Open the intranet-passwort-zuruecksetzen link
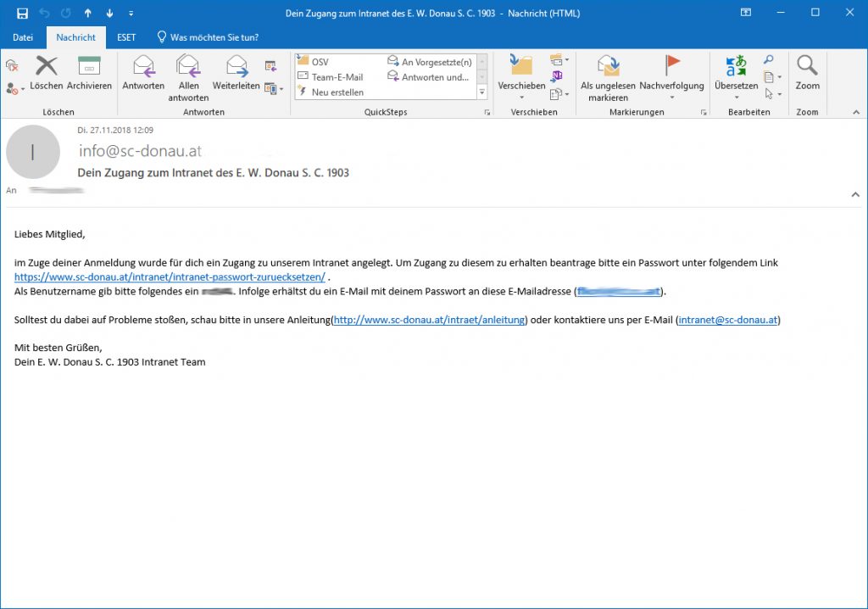This screenshot has height=609, width=868. 170,277
